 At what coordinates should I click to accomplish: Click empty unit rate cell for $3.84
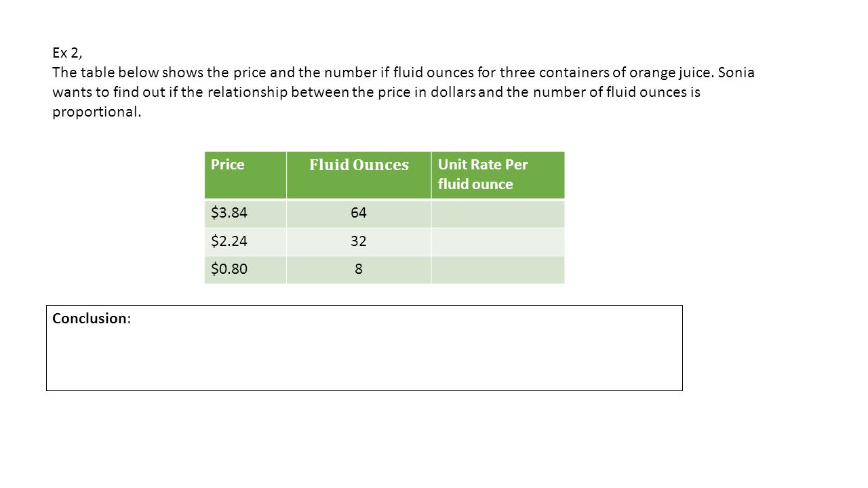[498, 213]
